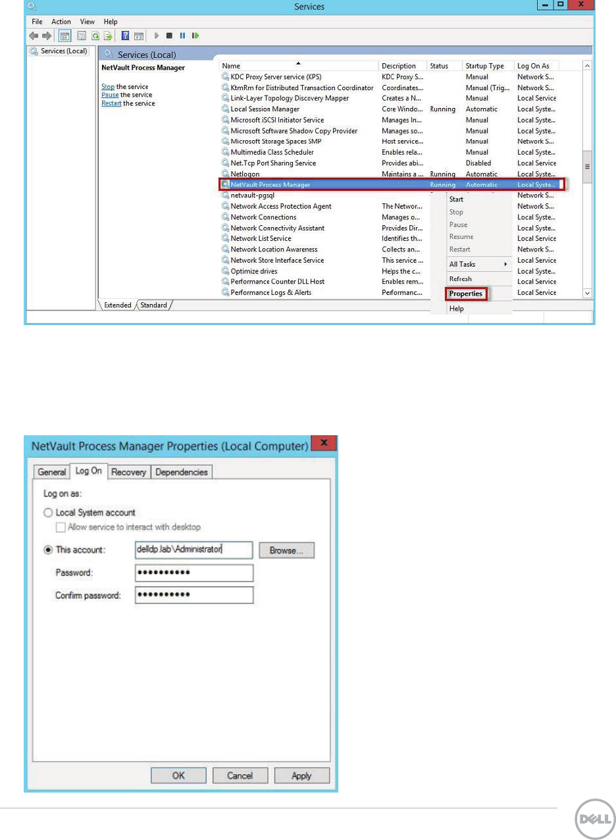Click Restart the service link
Image resolution: width=616 pixels, height=840 pixels.
[111, 103]
